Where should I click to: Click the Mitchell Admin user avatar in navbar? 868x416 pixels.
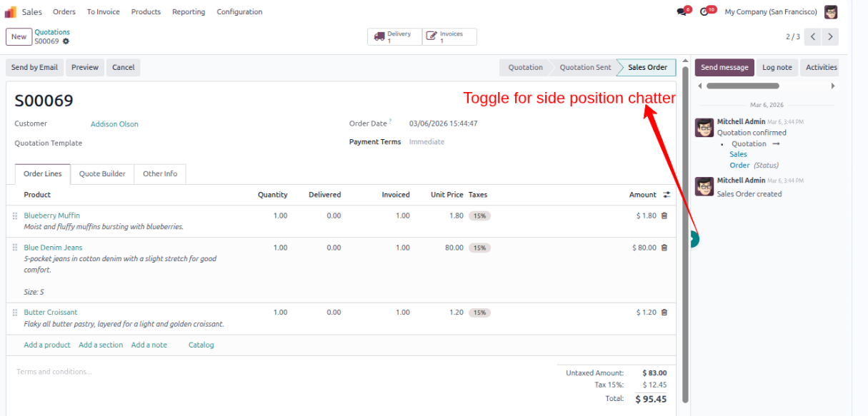831,11
